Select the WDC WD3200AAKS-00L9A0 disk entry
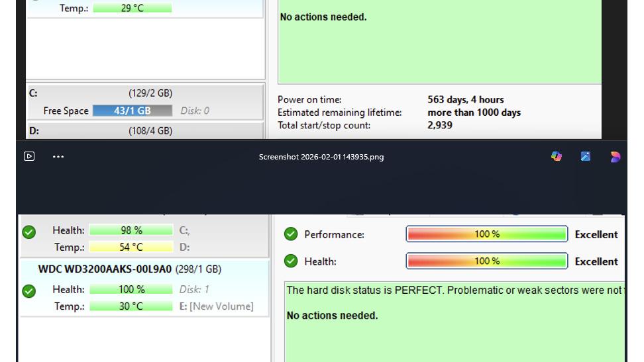 pyautogui.click(x=105, y=269)
